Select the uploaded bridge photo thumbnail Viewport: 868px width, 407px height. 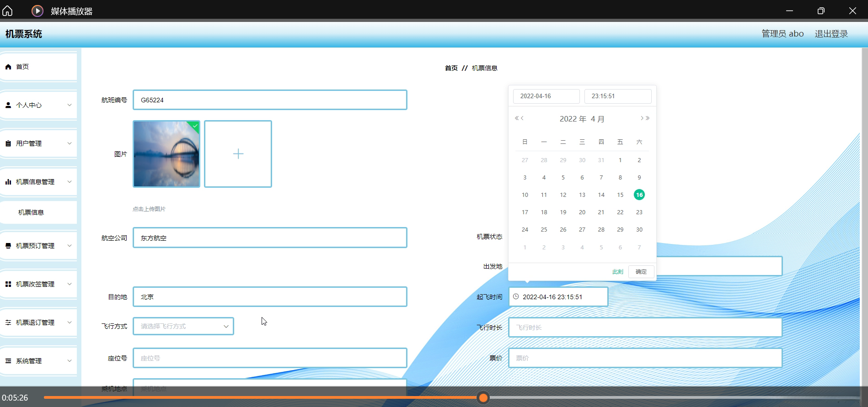166,154
